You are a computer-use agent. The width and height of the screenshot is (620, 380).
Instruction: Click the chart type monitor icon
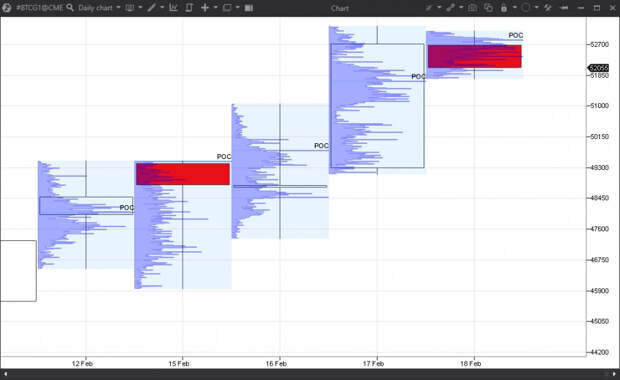pos(129,8)
